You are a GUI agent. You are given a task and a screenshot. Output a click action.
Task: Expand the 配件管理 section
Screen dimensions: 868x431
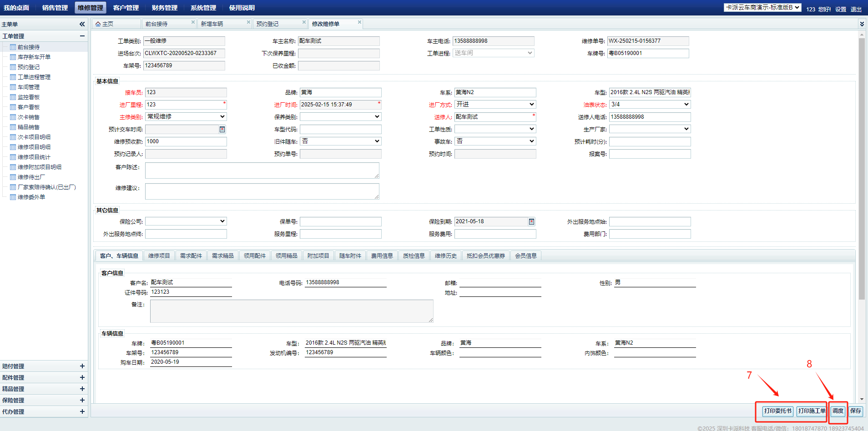point(82,378)
